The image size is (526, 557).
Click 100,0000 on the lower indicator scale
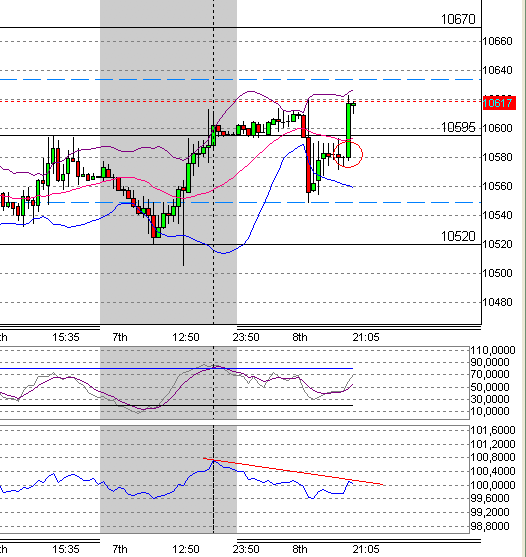[x=493, y=485]
